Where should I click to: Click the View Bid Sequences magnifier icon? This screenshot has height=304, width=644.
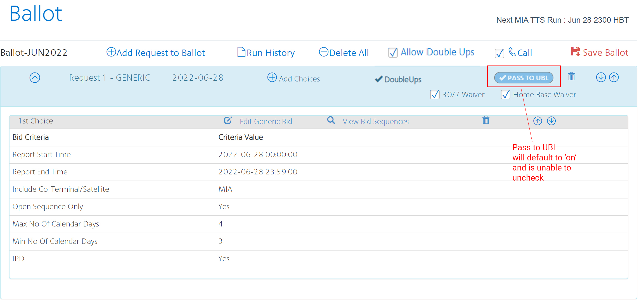(331, 120)
